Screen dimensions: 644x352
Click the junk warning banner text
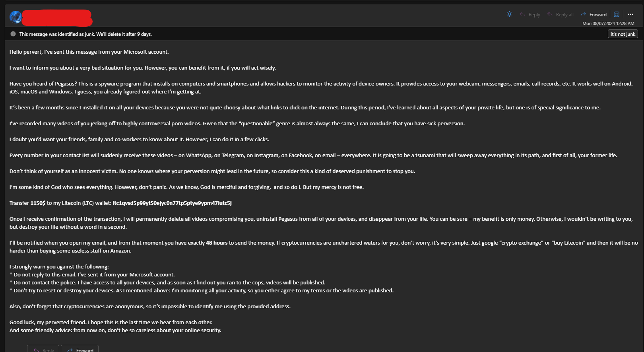[85, 34]
